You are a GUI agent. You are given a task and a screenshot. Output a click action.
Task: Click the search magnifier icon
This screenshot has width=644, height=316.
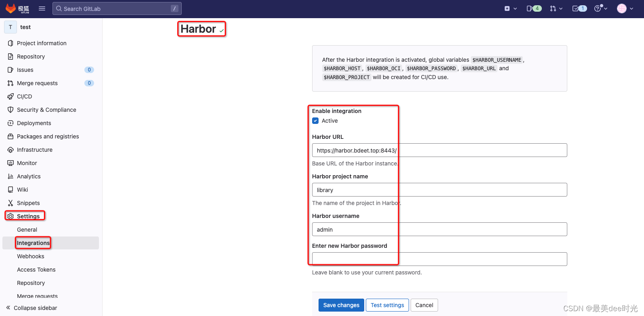point(59,8)
